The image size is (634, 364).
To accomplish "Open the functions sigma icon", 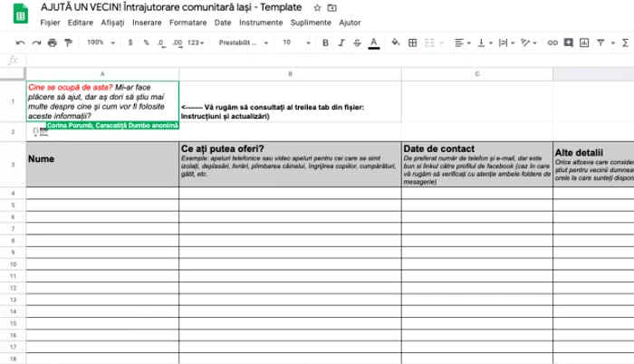I will click(x=625, y=43).
